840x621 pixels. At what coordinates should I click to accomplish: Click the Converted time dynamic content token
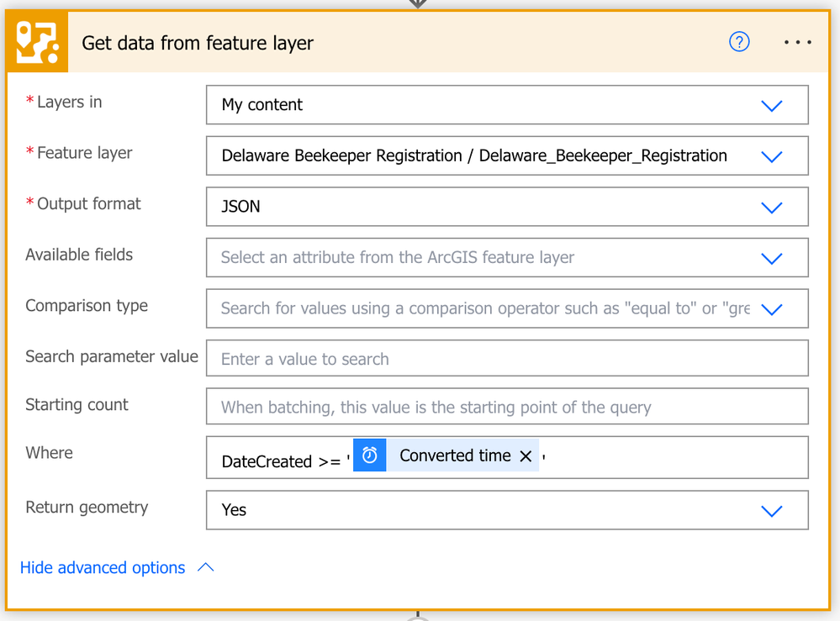coord(455,455)
